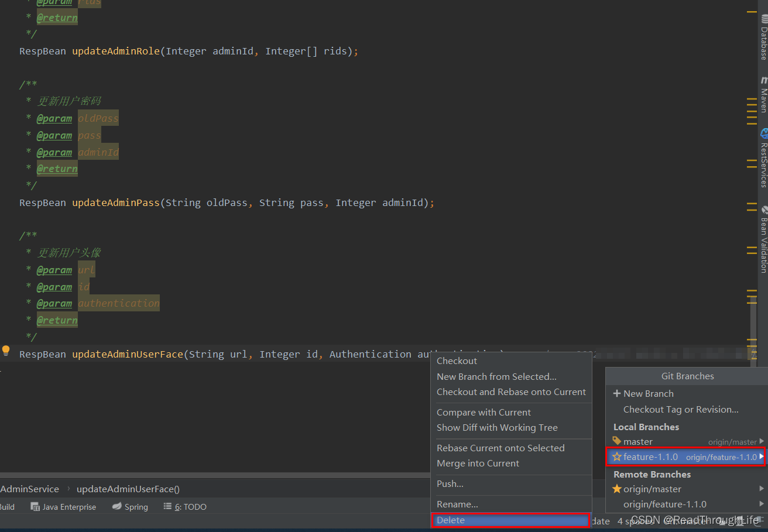Toggle favorite star on origin/master branch

[617, 489]
